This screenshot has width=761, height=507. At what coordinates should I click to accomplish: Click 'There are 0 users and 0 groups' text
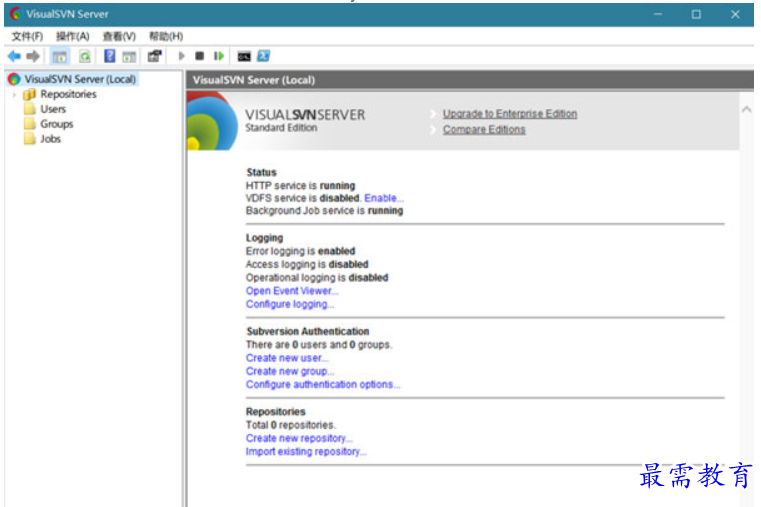point(318,344)
